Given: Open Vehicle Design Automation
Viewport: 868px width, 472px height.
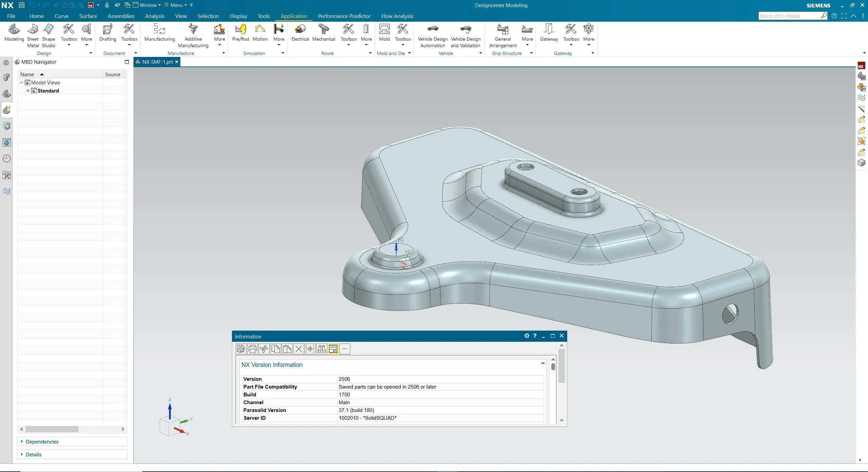Looking at the screenshot, I should tap(433, 36).
